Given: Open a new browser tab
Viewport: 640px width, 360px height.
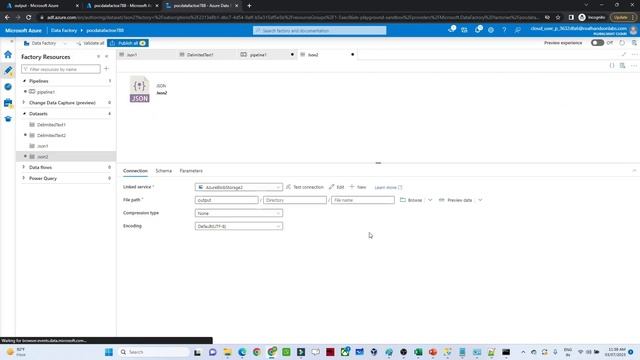Looking at the screenshot, I should pyautogui.click(x=249, y=6).
